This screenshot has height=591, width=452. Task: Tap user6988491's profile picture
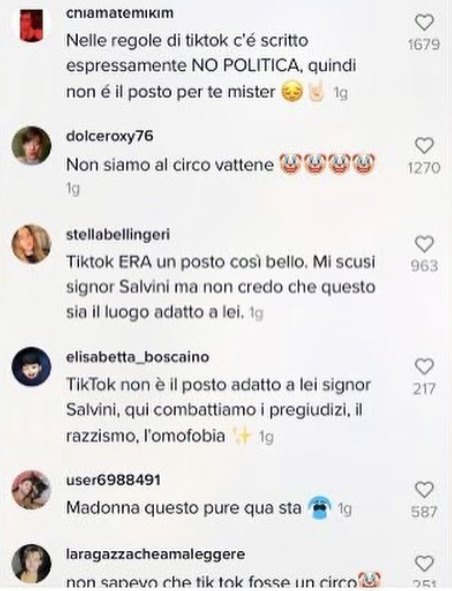pyautogui.click(x=31, y=490)
